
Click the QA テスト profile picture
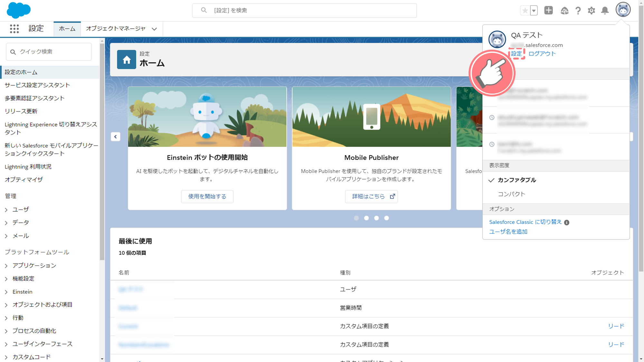coord(497,39)
